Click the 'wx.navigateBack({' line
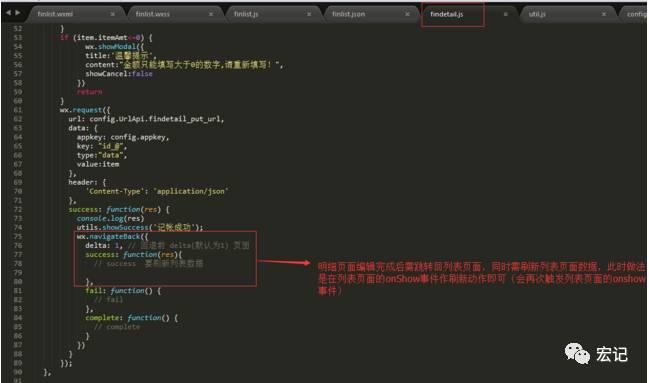This screenshot has height=383, width=649. (x=112, y=236)
